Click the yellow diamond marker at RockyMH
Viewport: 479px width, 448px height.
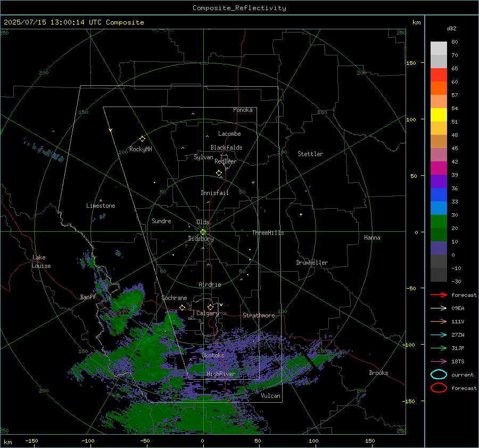[142, 139]
